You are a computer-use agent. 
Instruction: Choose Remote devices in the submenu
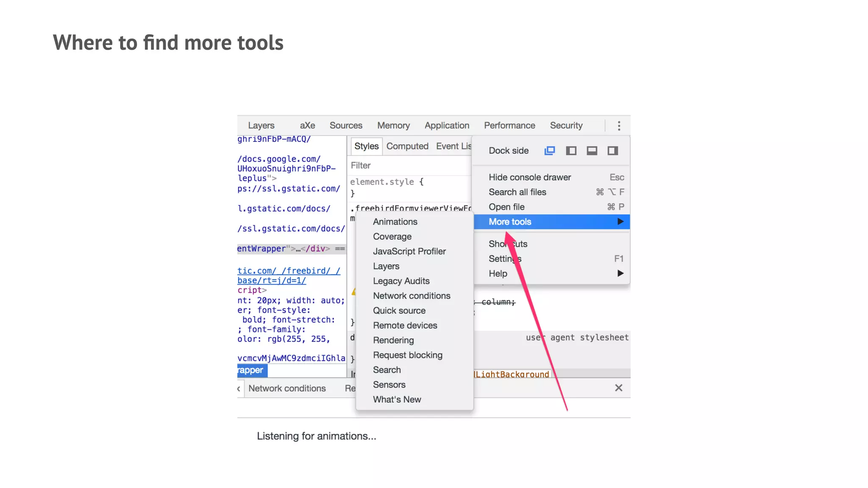pos(415,326)
